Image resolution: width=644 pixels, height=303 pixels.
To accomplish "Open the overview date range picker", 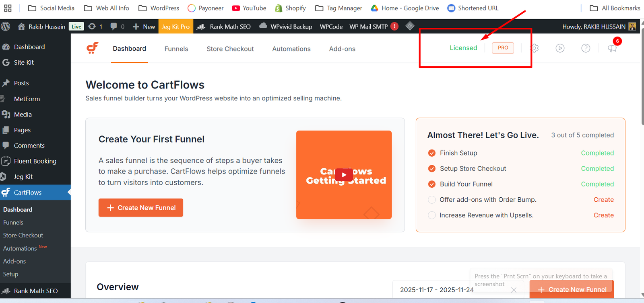I will point(436,290).
